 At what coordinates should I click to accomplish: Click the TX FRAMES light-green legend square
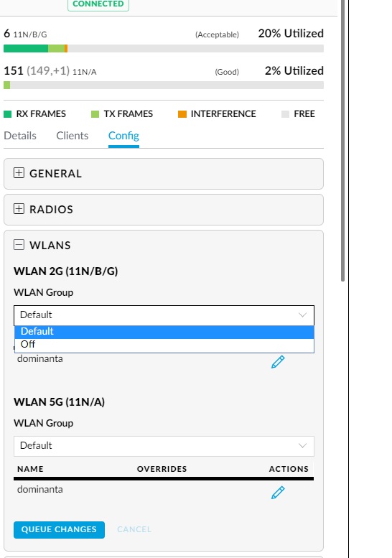coord(95,114)
